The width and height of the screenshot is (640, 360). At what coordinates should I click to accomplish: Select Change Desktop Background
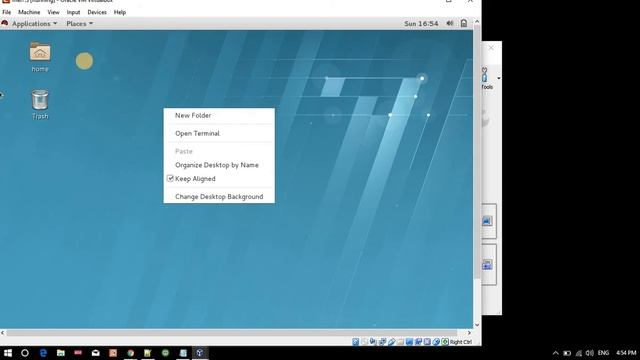(219, 196)
